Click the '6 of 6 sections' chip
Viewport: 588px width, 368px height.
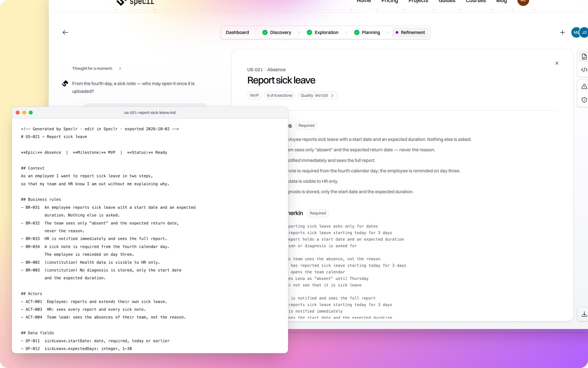(x=279, y=95)
